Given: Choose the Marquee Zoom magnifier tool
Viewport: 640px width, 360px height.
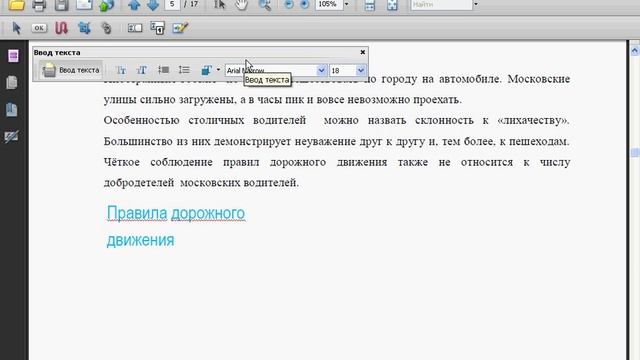Looking at the screenshot, I should point(264,5).
